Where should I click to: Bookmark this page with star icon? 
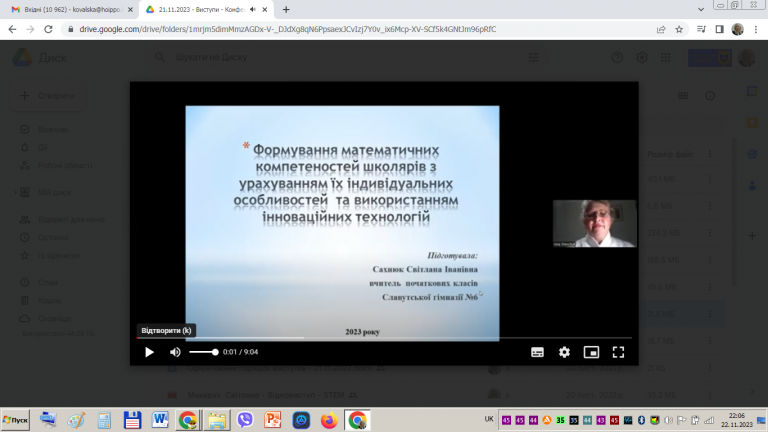[679, 29]
